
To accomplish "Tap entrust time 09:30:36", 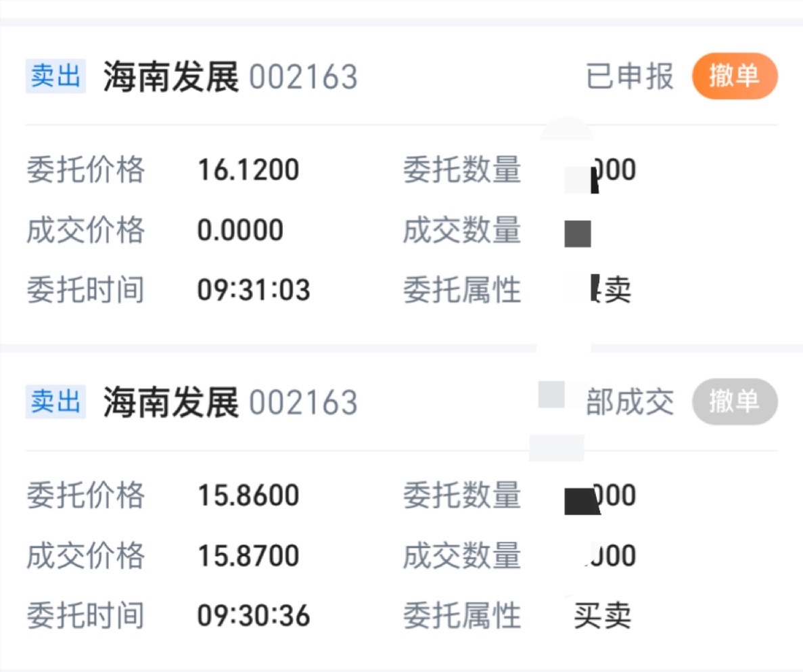I will (254, 617).
